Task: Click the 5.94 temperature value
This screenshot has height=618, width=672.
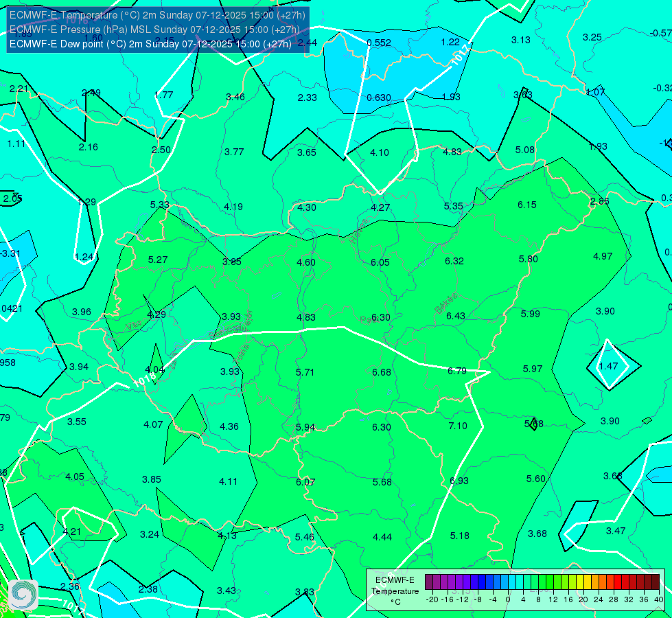Action: point(305,428)
